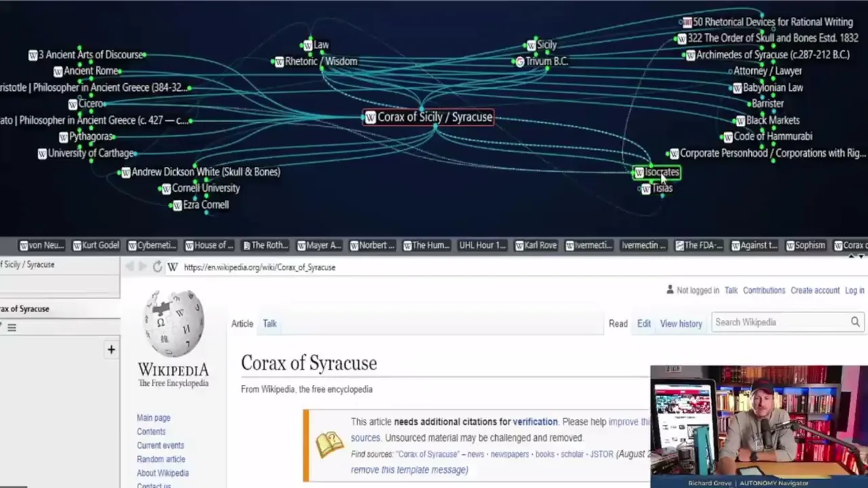Open the Against t... pinned tab

tap(754, 245)
